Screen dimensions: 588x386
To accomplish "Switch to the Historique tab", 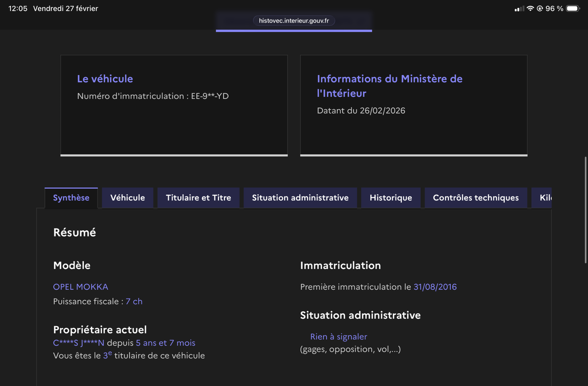I will click(391, 198).
